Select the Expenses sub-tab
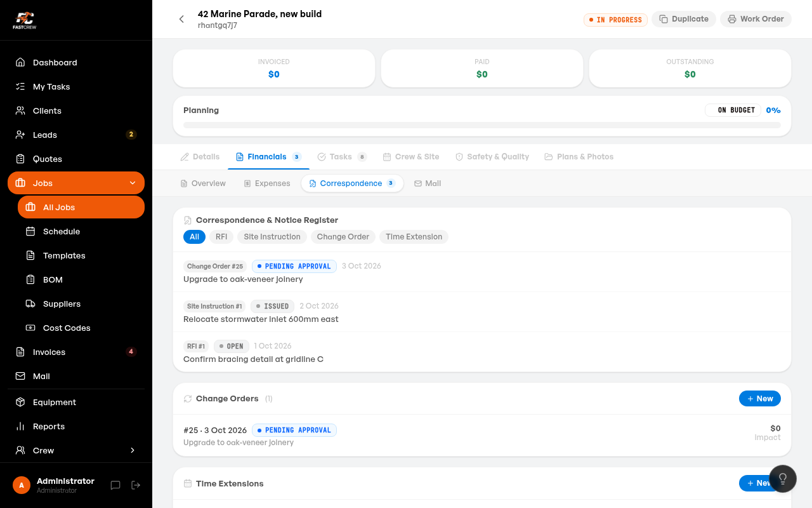Image resolution: width=812 pixels, height=508 pixels. pos(267,184)
